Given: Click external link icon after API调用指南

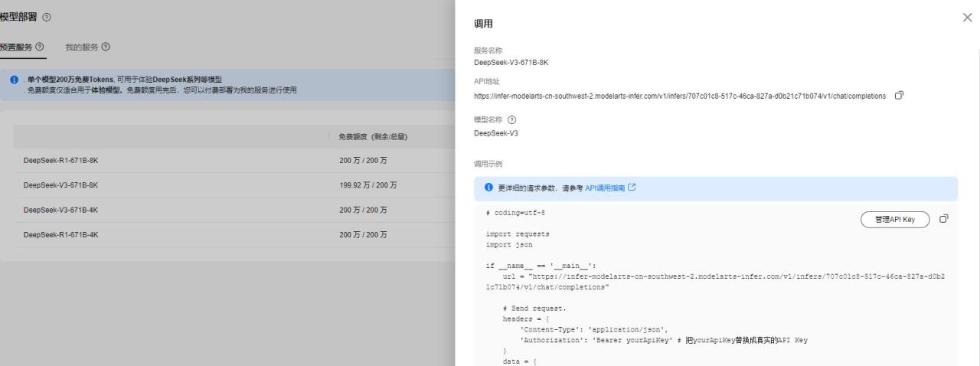Looking at the screenshot, I should point(632,188).
